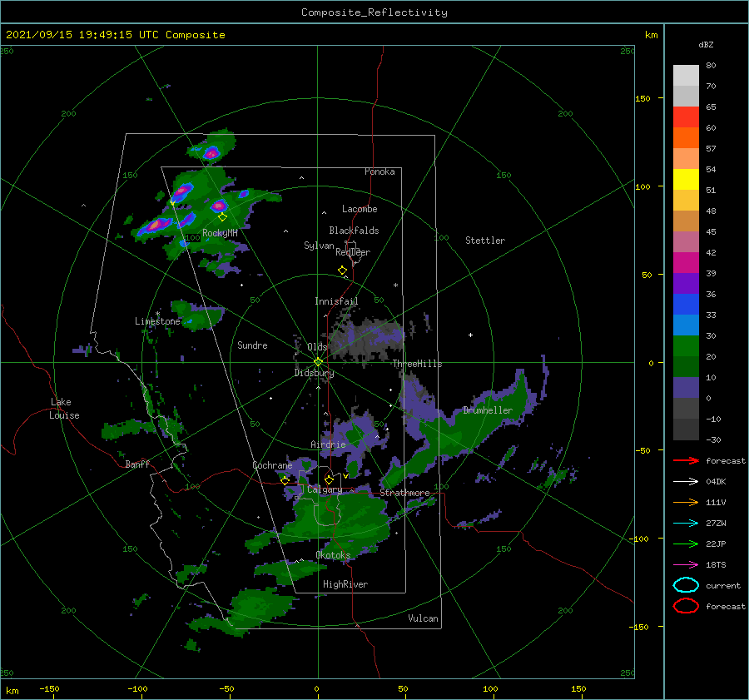The width and height of the screenshot is (749, 700).
Task: Click the yellow diamond marker beside RockyMH
Action: click(222, 217)
